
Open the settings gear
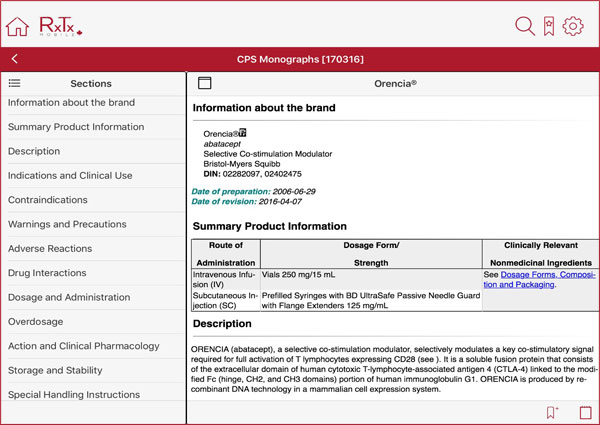573,26
